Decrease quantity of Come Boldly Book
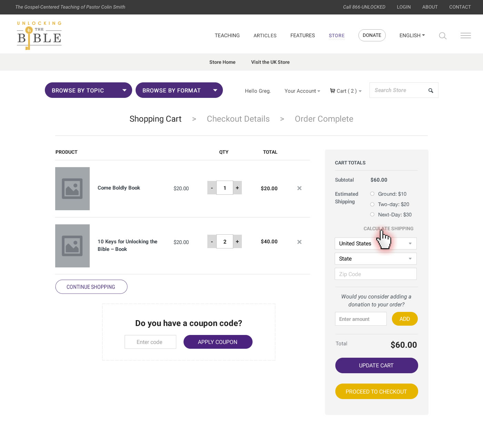The width and height of the screenshot is (483, 448). (212, 188)
